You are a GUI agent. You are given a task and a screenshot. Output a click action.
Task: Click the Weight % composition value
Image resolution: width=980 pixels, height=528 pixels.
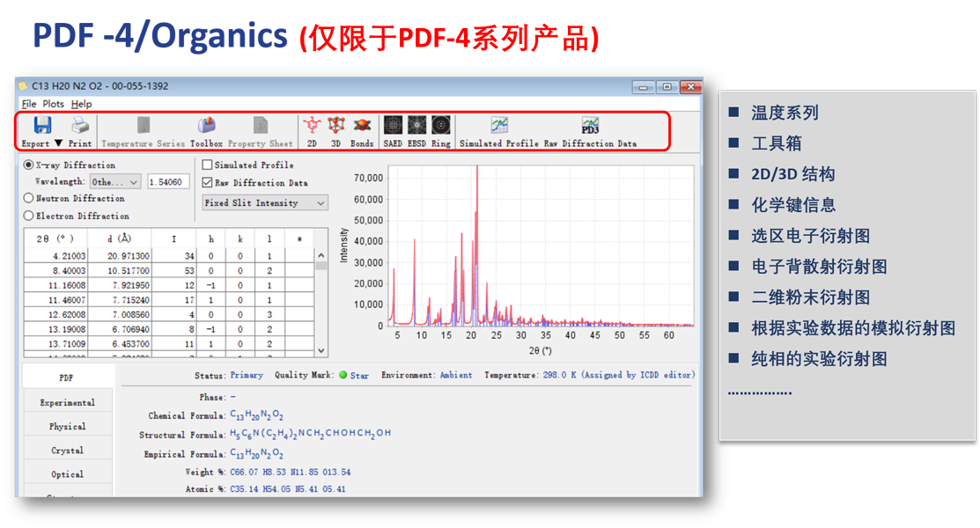pos(290,472)
